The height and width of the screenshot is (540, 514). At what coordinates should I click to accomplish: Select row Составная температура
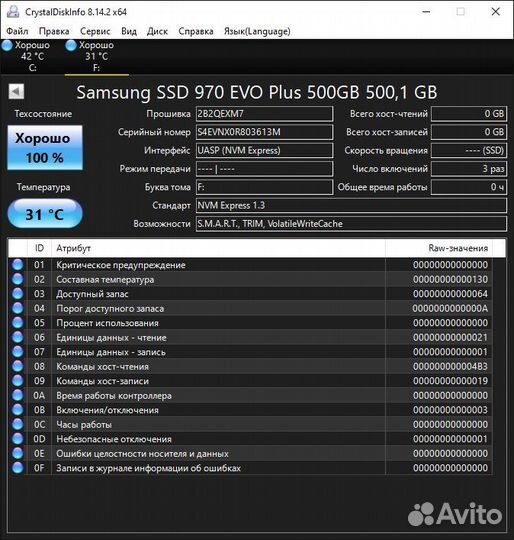pyautogui.click(x=250, y=279)
